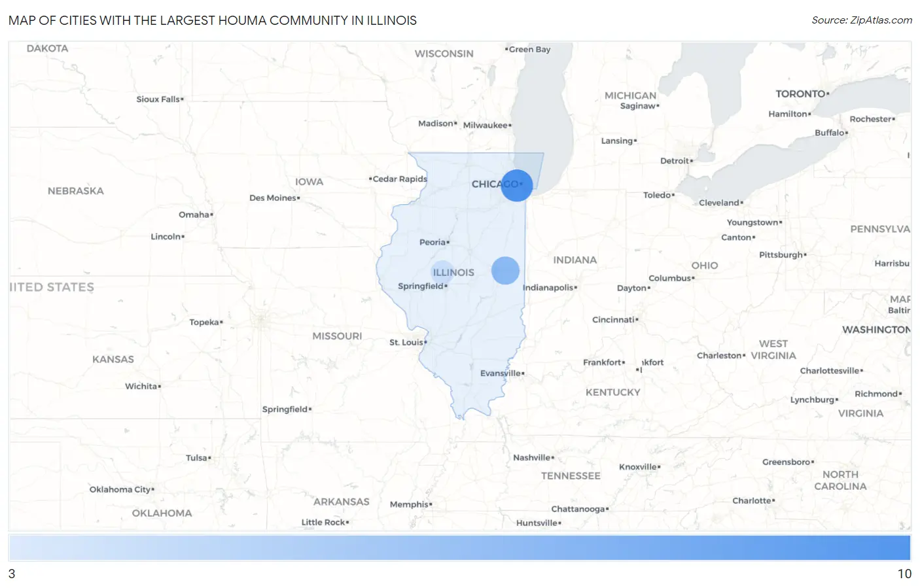The height and width of the screenshot is (588, 920).
Task: Click the Des Moines label
Action: coord(274,198)
